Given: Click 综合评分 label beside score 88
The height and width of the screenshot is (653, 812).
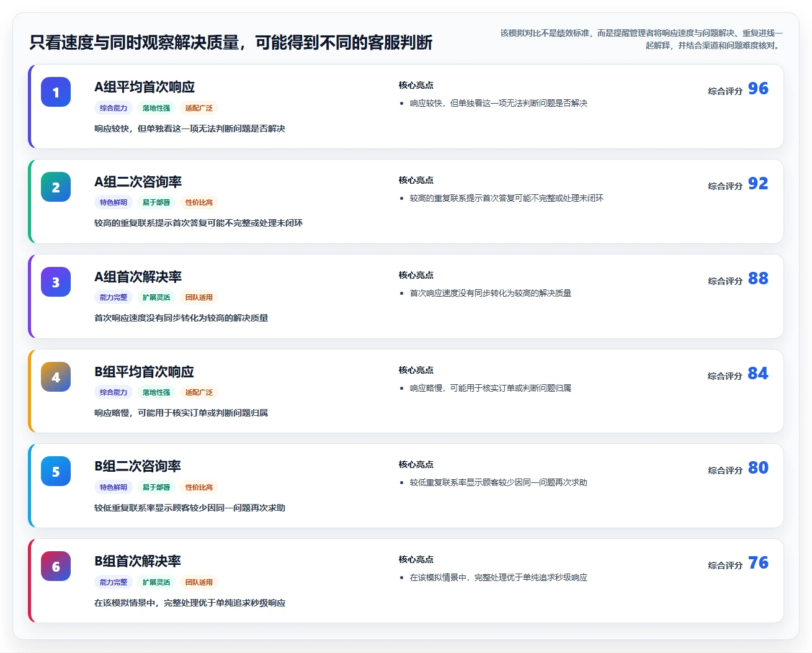Looking at the screenshot, I should coord(725,281).
